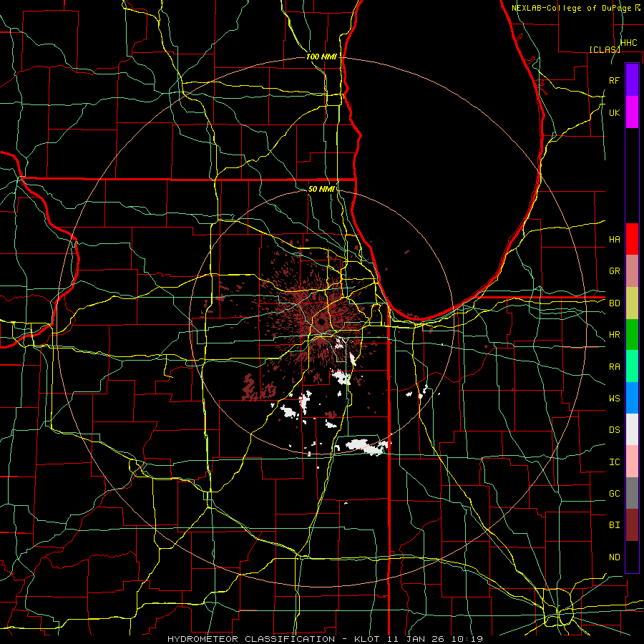Click the 'IC' legend label
Screen dimensions: 644x644
coord(614,462)
